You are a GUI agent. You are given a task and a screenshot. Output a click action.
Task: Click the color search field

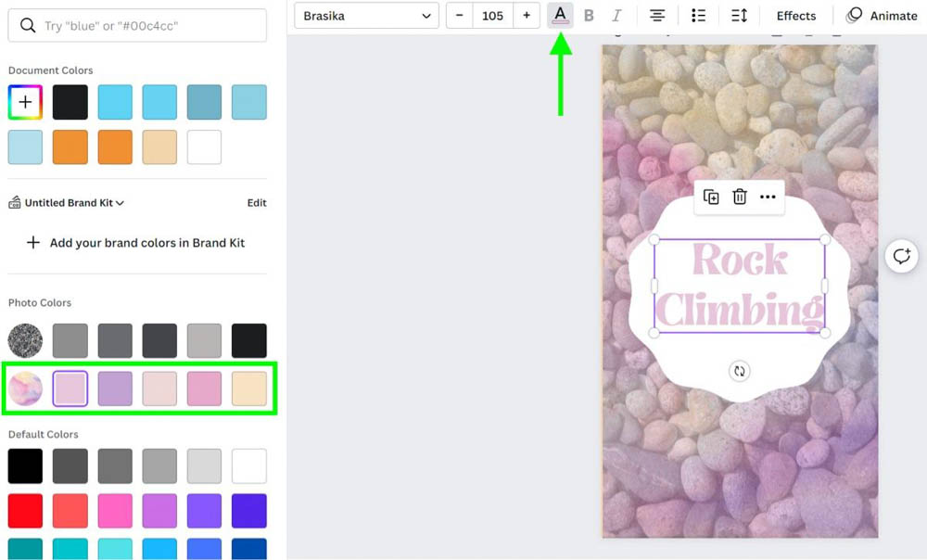click(137, 25)
